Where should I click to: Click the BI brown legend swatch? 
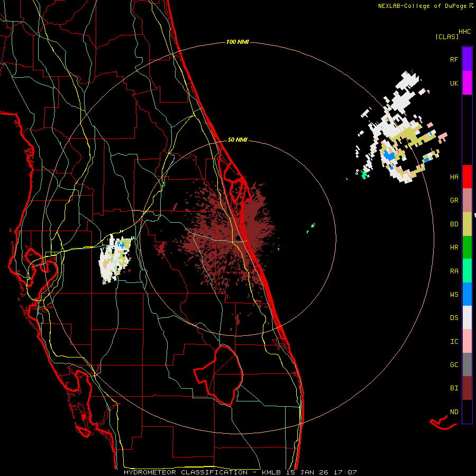point(467,388)
